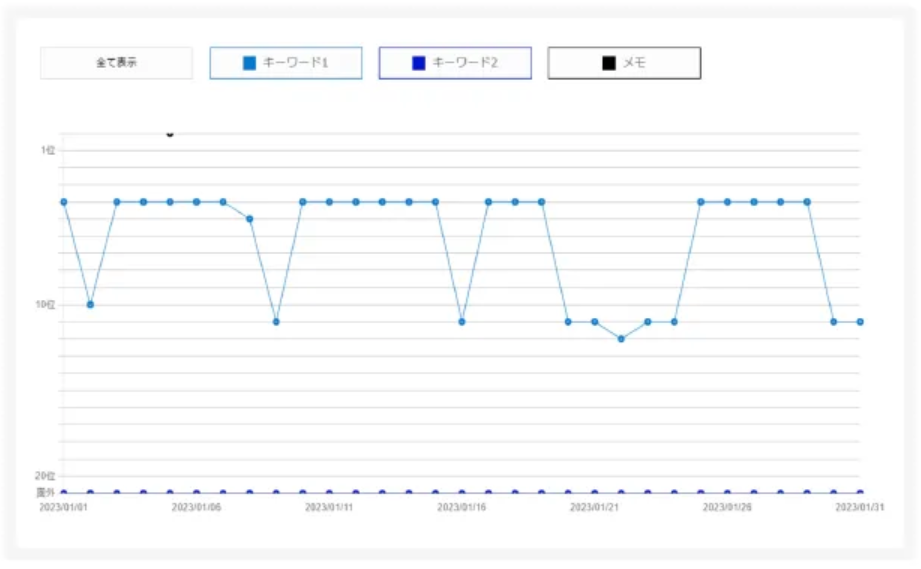
Task: Click the 全て表示 button
Action: [116, 63]
